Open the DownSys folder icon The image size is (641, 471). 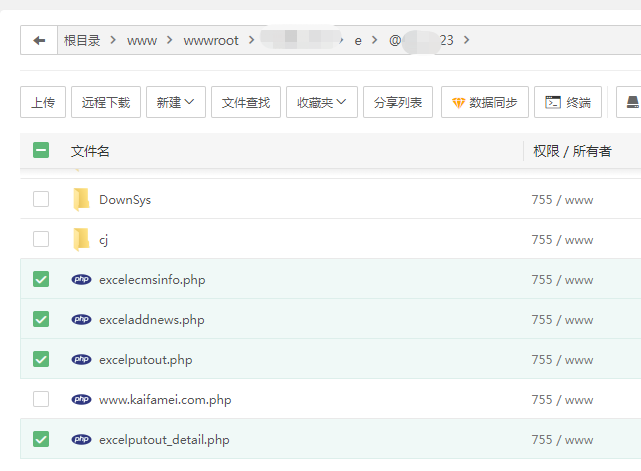pyautogui.click(x=82, y=200)
